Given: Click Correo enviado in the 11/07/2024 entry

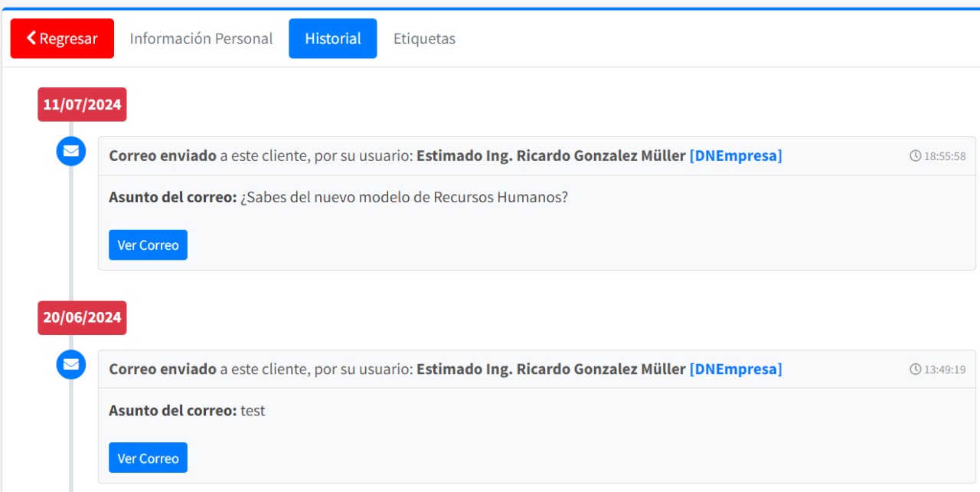Looking at the screenshot, I should pyautogui.click(x=162, y=156).
